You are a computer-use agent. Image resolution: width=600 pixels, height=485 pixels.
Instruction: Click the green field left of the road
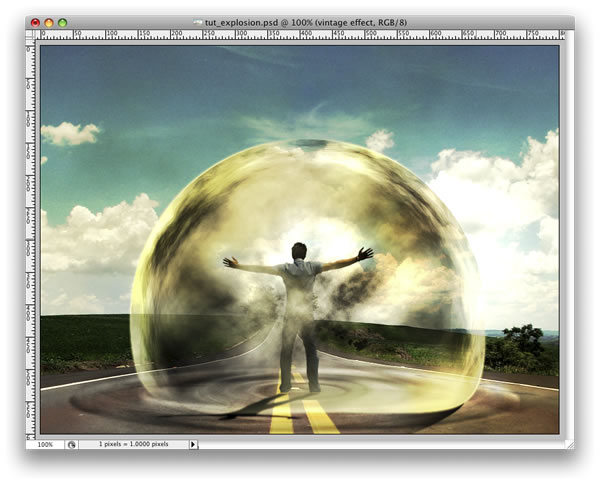tap(86, 341)
